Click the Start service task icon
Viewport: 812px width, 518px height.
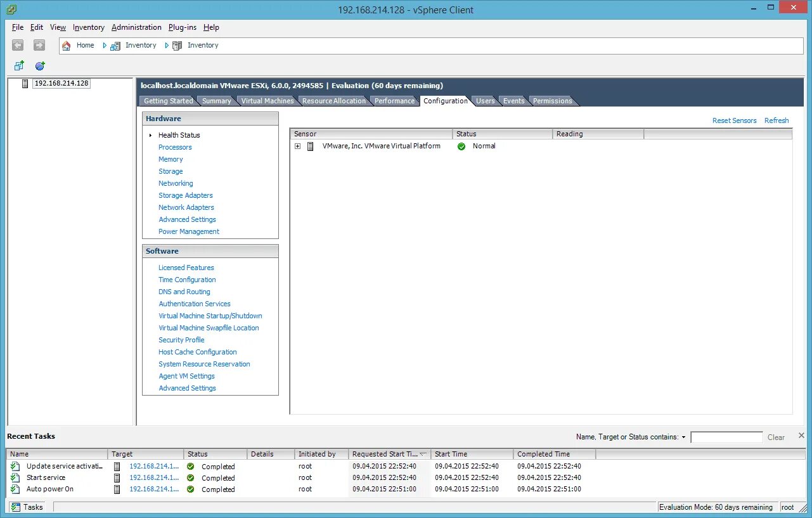coord(15,478)
